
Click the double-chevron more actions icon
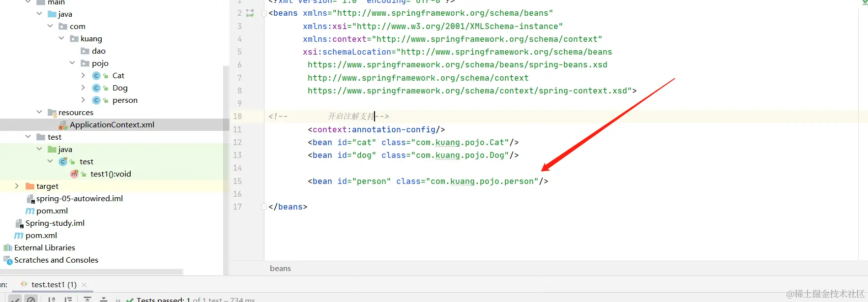[118, 300]
